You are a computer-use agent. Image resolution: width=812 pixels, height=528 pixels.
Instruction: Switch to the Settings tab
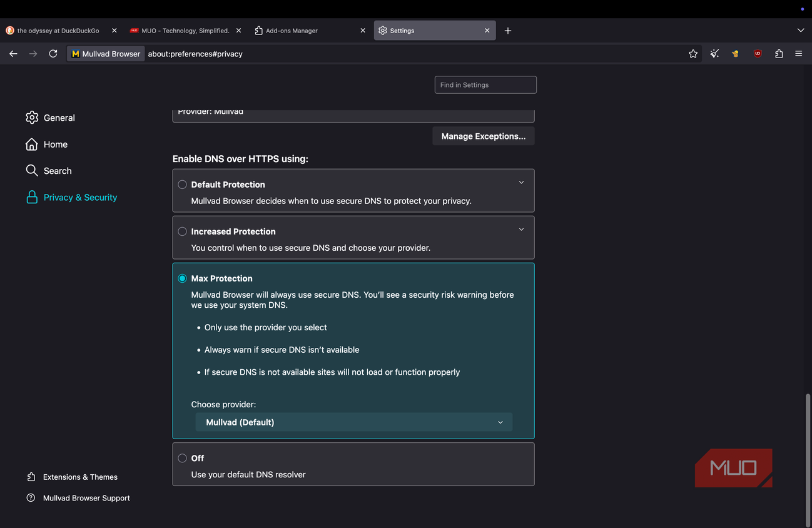[435, 31]
